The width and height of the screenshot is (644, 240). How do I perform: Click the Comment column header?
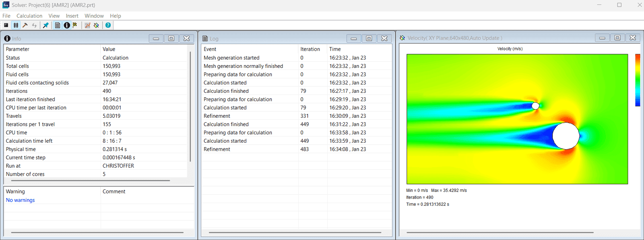(147, 191)
